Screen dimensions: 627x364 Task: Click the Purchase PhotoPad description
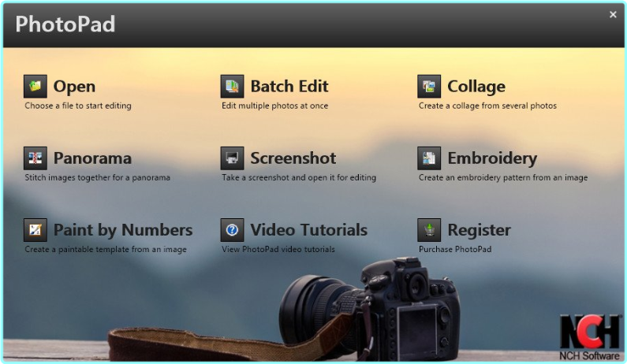(455, 250)
